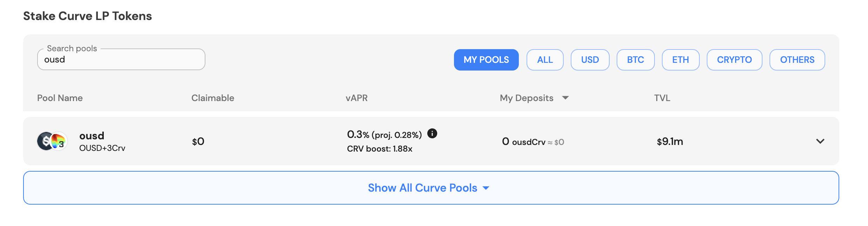Toggle the USD pool filter
Viewport: 868px width, 226px height.
point(590,60)
